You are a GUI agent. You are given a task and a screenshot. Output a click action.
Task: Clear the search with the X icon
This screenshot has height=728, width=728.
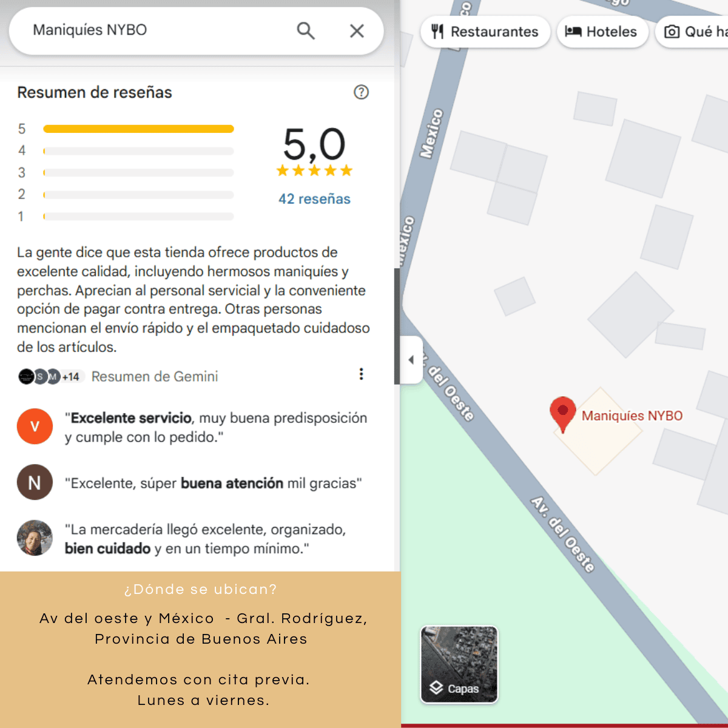click(357, 31)
